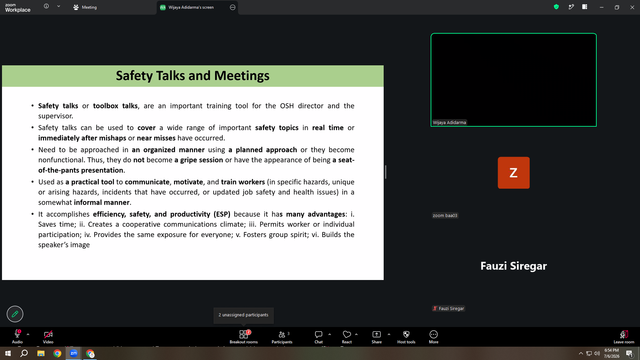Open File Explorer from taskbar

tap(41, 353)
